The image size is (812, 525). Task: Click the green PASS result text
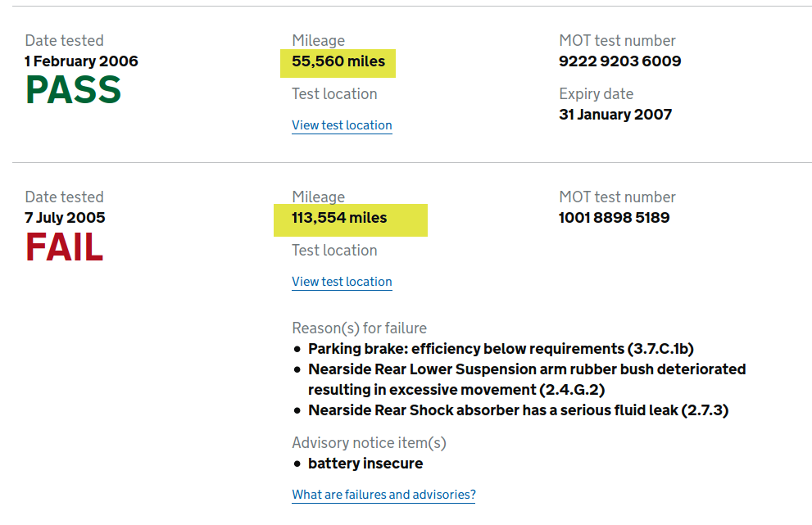tap(73, 89)
